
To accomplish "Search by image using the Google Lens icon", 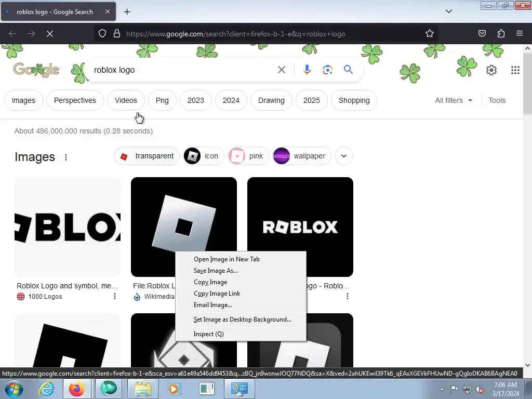I will coord(327,70).
